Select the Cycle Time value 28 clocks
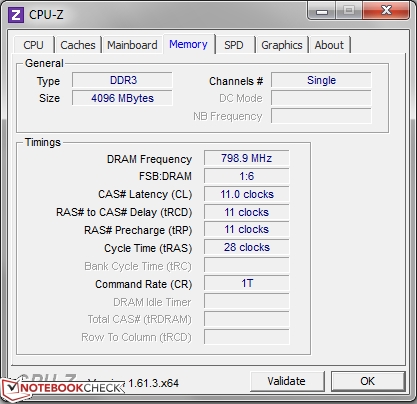 (247, 247)
